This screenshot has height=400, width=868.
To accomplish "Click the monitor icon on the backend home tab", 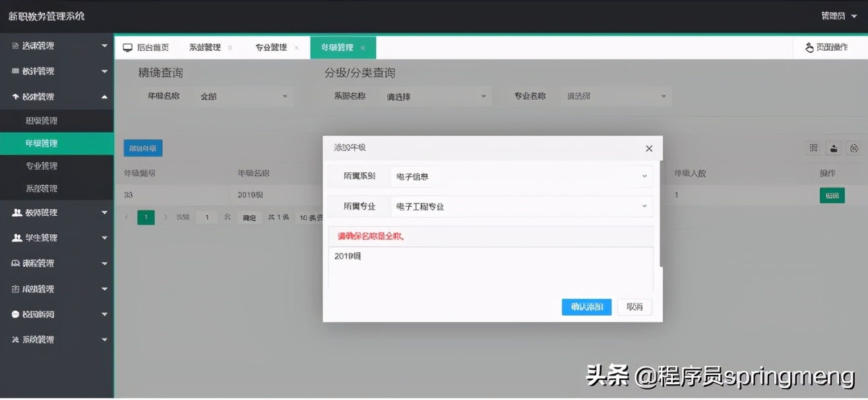I will (x=127, y=47).
